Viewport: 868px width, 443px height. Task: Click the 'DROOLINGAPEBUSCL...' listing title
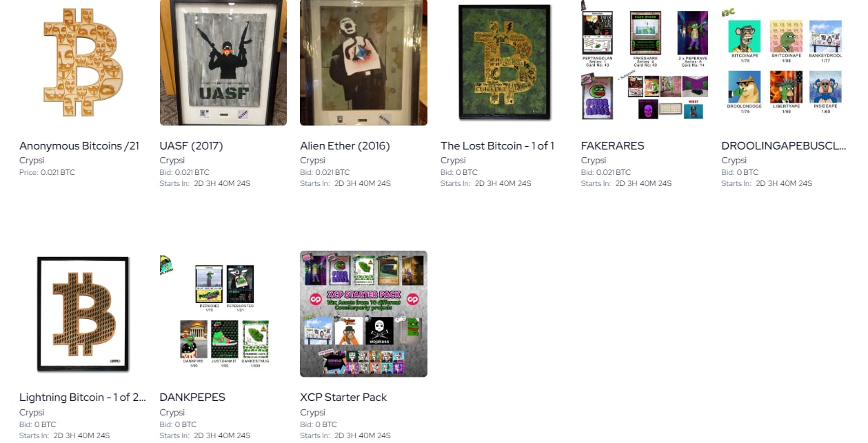783,146
